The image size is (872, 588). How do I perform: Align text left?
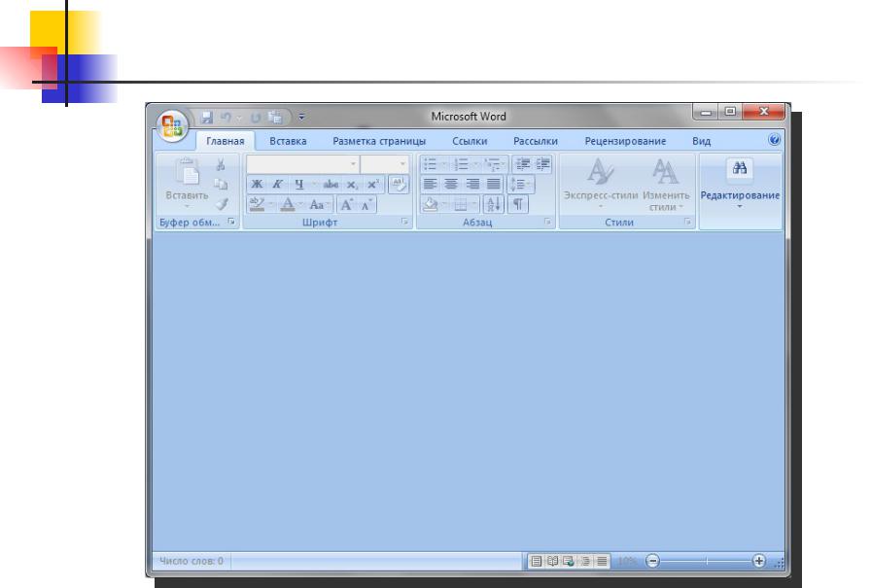coord(430,184)
